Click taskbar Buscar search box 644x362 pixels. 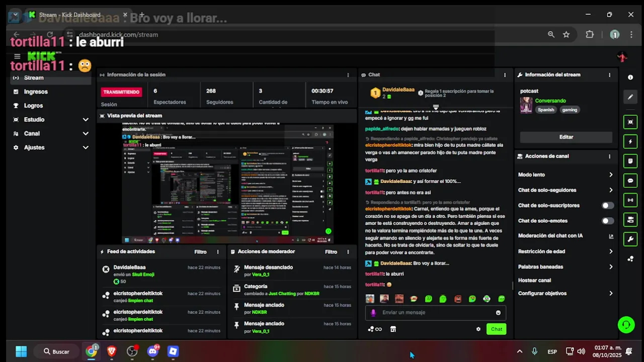56,351
